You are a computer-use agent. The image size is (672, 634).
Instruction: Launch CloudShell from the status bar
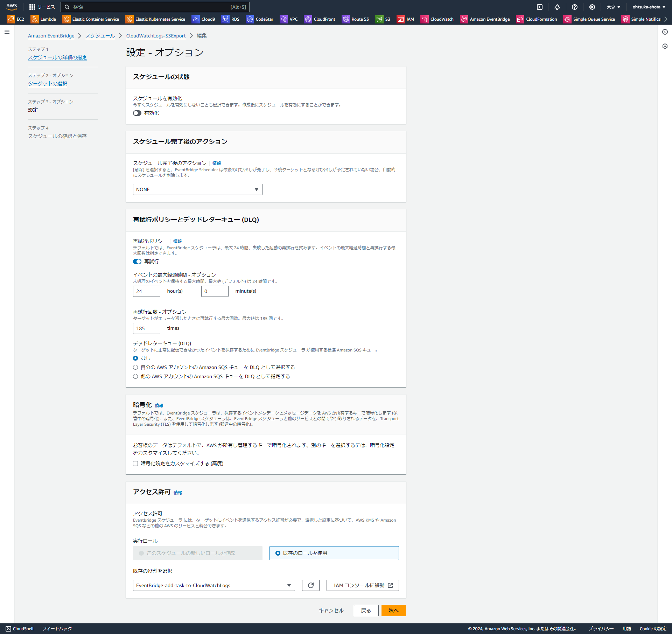(19, 628)
